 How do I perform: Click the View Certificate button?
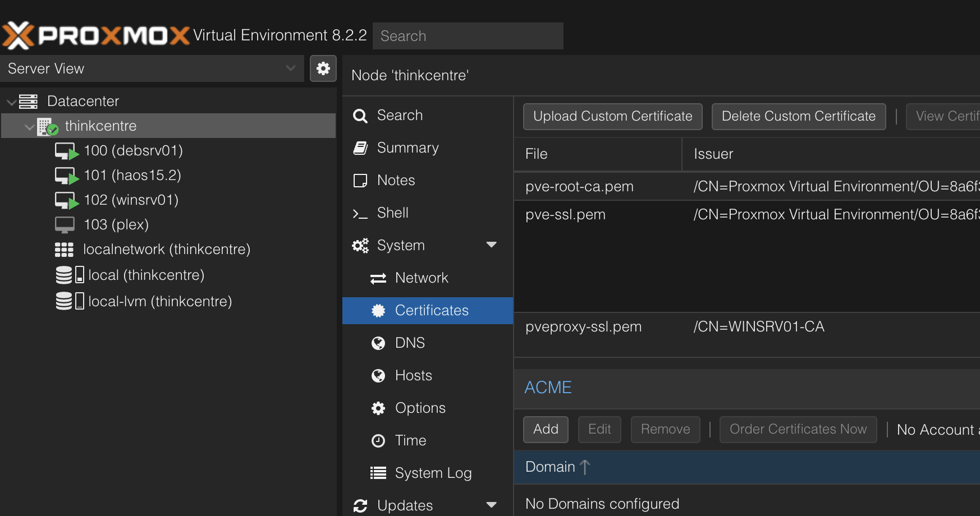click(x=944, y=117)
